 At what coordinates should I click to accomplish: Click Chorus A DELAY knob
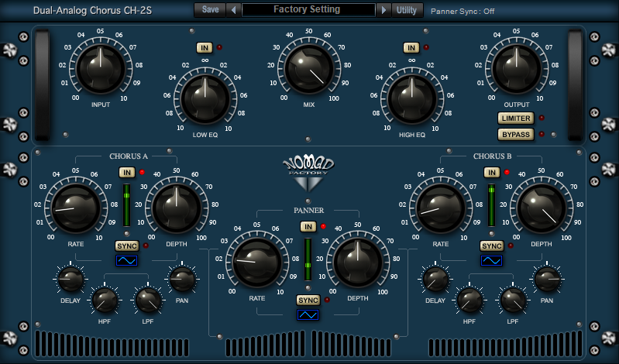70,279
